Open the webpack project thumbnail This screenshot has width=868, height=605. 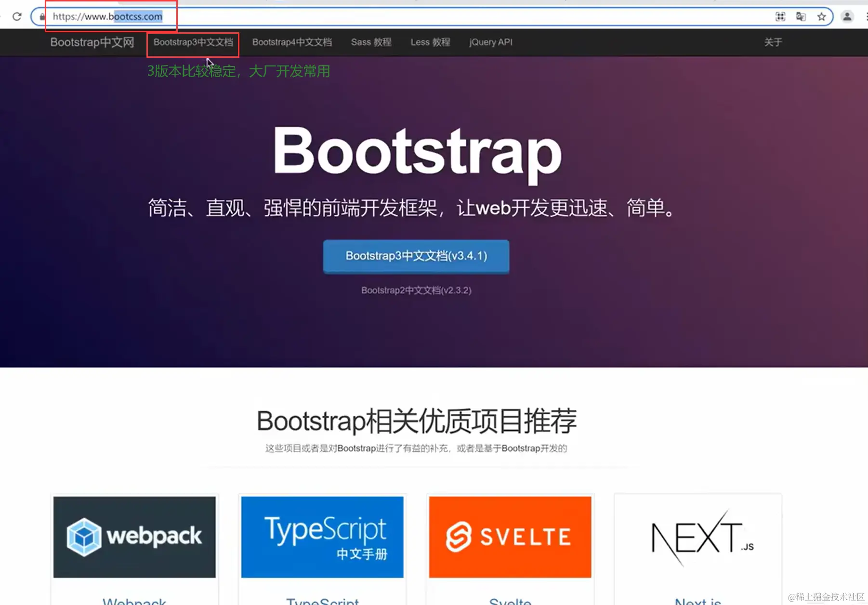point(134,537)
